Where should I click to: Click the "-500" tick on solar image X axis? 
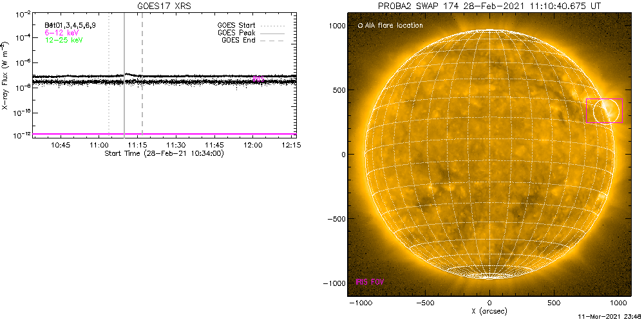(x=424, y=303)
